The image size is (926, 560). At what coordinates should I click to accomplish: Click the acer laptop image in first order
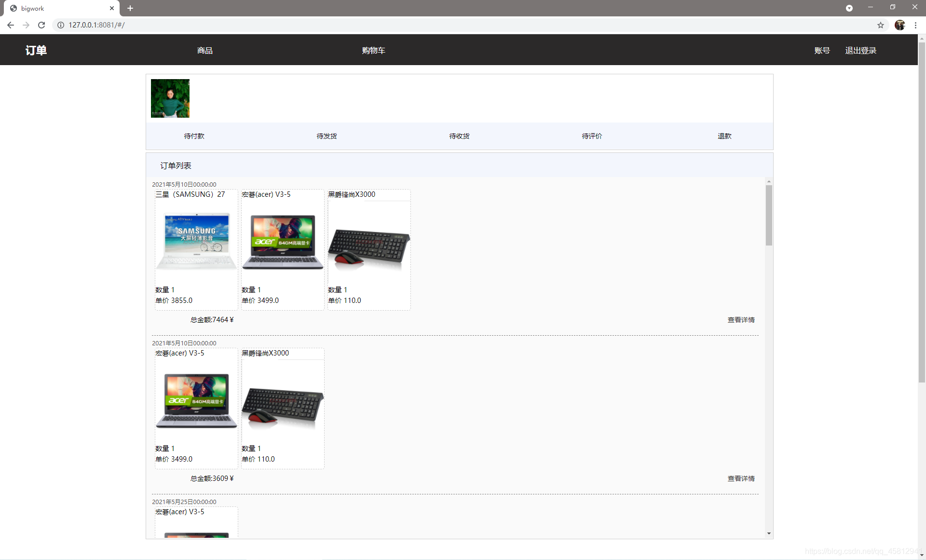coord(283,241)
